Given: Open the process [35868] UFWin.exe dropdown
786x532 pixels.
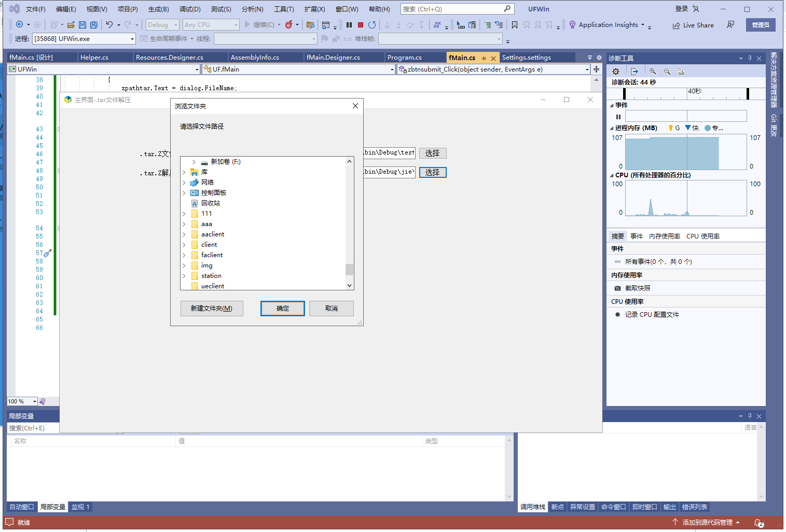Looking at the screenshot, I should [84, 38].
